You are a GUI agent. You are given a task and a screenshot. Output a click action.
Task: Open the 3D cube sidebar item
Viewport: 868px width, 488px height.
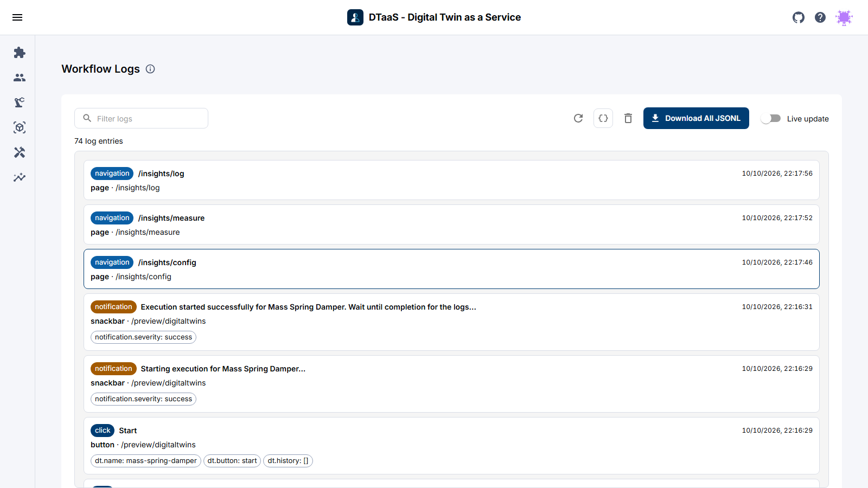pyautogui.click(x=20, y=127)
